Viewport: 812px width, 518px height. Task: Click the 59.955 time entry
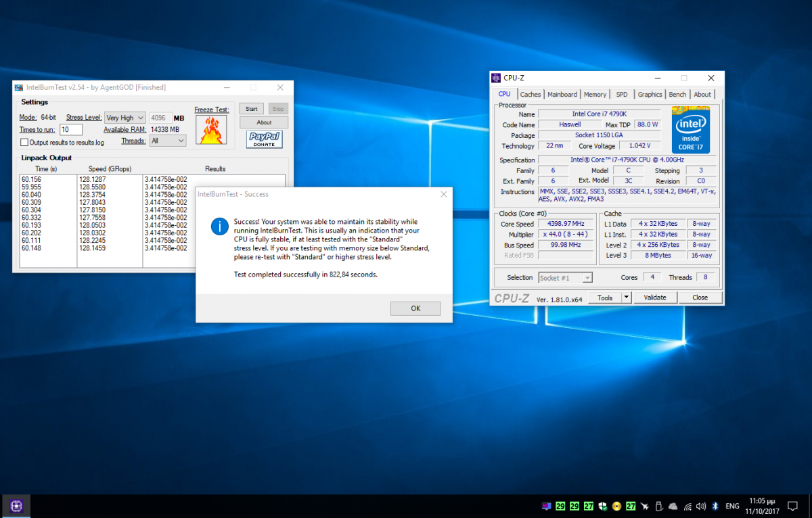pos(30,187)
